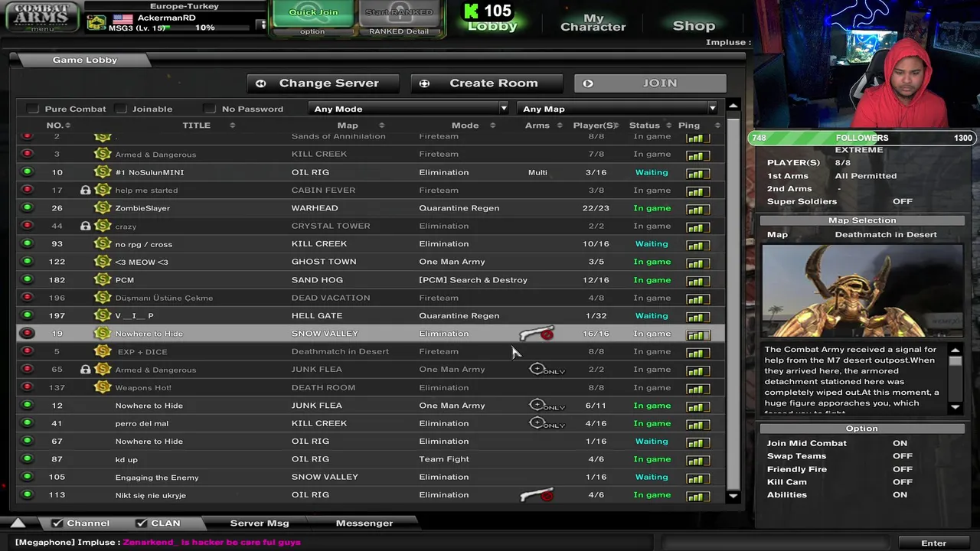980x551 pixels.
Task: Click the sniper-only icon on room 12
Action: (x=547, y=405)
